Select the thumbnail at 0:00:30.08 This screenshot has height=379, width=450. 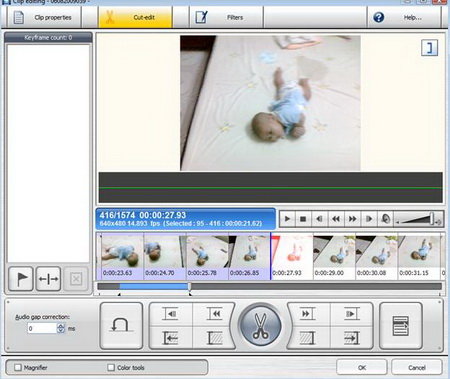click(x=376, y=256)
